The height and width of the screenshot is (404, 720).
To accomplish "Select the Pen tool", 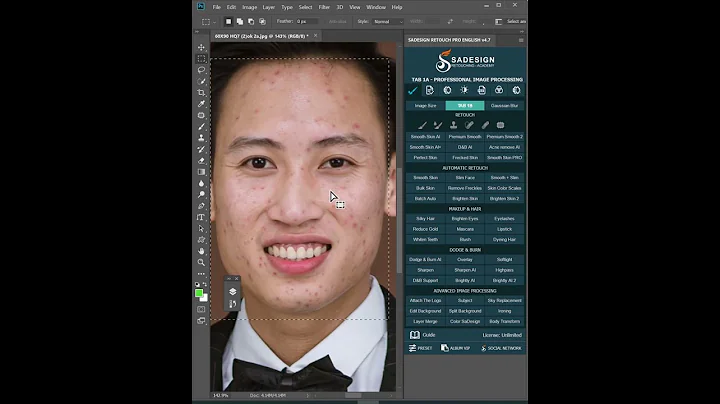I will [201, 206].
